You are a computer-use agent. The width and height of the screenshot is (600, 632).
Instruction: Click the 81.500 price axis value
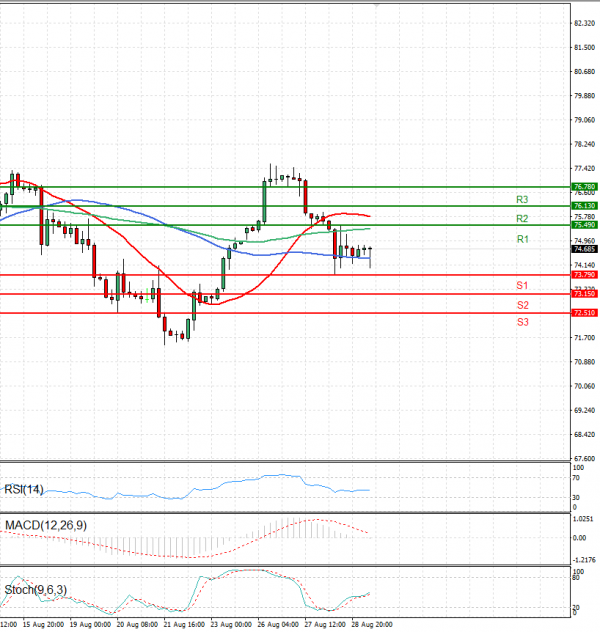tap(584, 48)
